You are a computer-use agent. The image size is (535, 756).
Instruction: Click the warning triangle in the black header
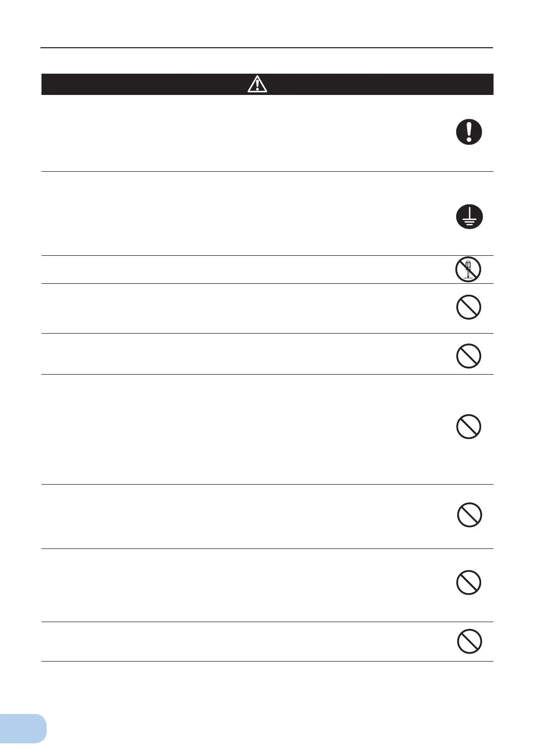(257, 84)
